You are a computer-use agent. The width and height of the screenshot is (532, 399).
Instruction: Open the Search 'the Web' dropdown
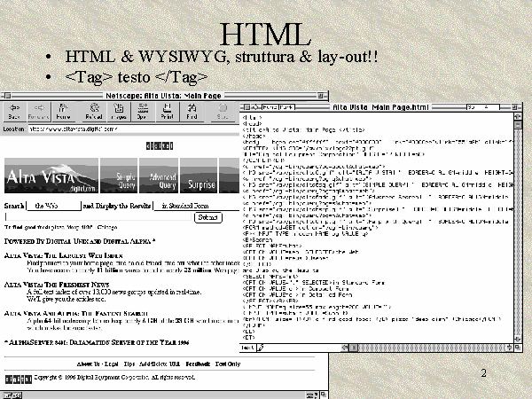(53, 206)
